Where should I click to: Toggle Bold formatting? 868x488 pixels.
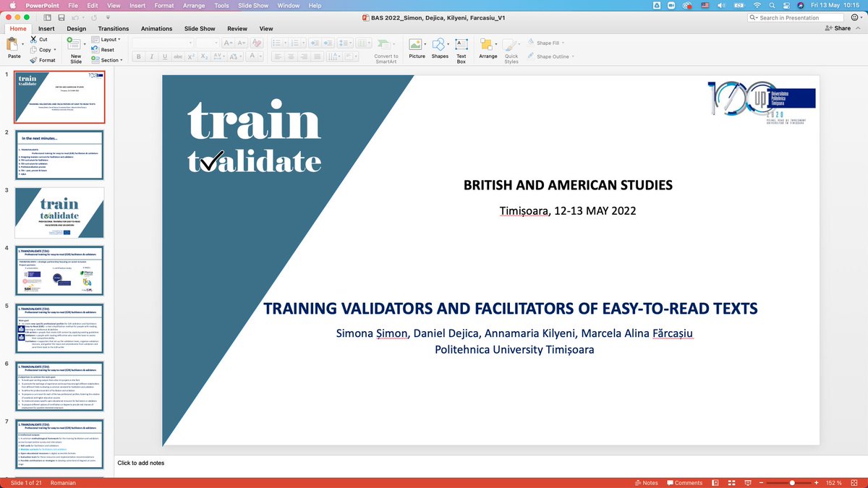140,56
